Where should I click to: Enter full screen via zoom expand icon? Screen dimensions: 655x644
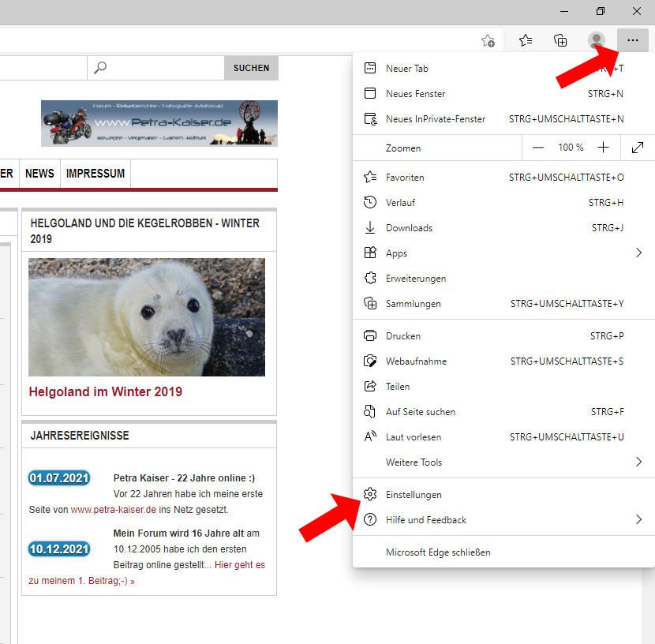tap(638, 148)
